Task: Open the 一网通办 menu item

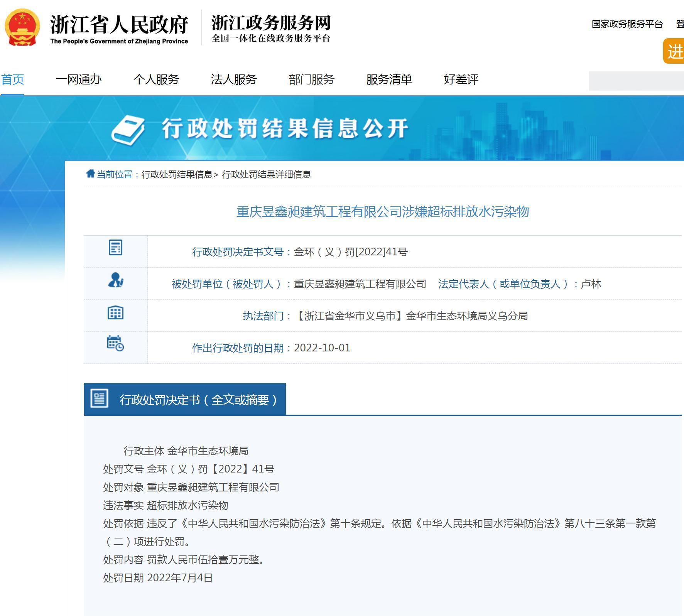Action: [x=79, y=79]
